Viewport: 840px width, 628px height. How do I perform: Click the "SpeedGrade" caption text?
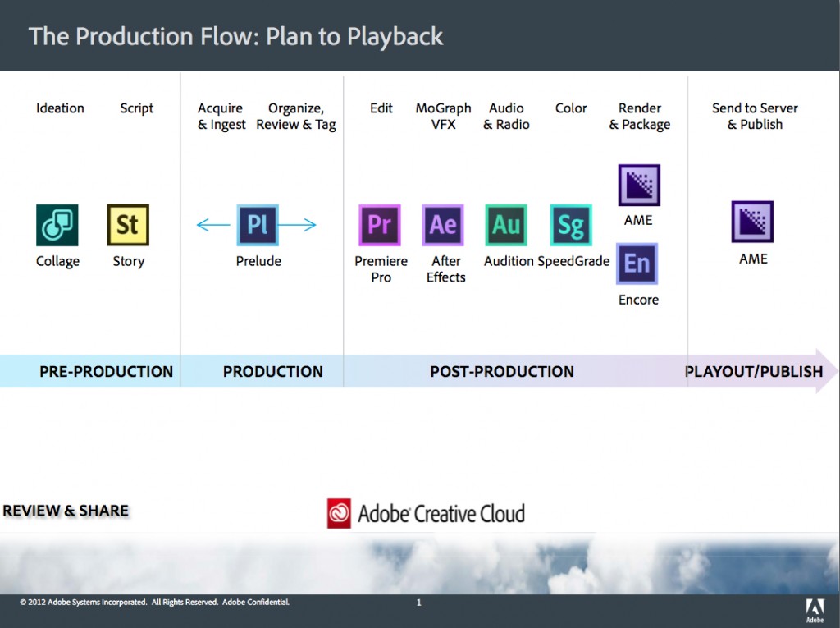(x=573, y=261)
